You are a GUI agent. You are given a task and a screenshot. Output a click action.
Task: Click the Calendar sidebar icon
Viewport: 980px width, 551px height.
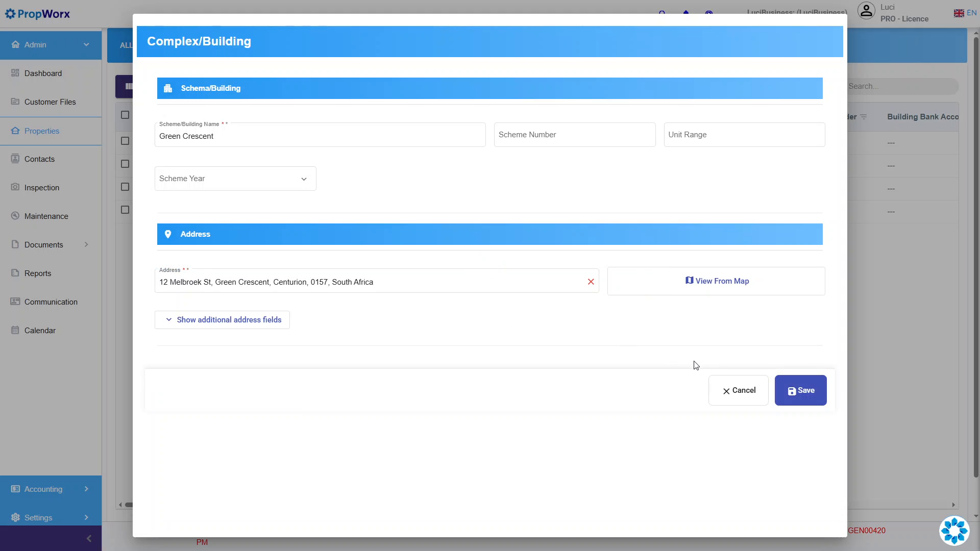15,330
